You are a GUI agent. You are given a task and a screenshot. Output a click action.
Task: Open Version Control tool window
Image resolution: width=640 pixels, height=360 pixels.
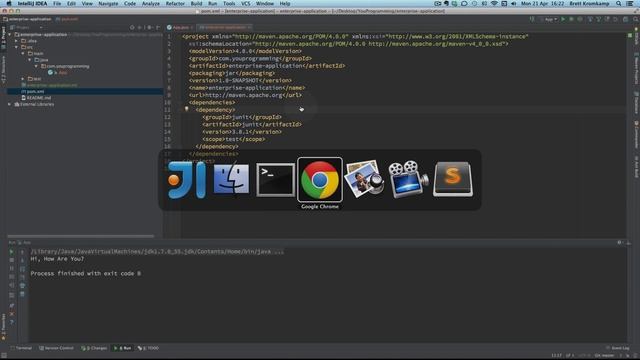pyautogui.click(x=56, y=348)
